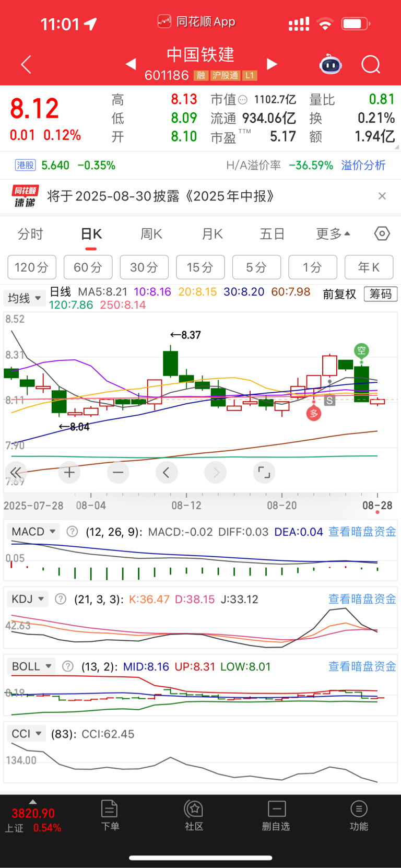Zoom out the K-line chart minus button
Viewport: 401px width, 868px height.
click(118, 473)
